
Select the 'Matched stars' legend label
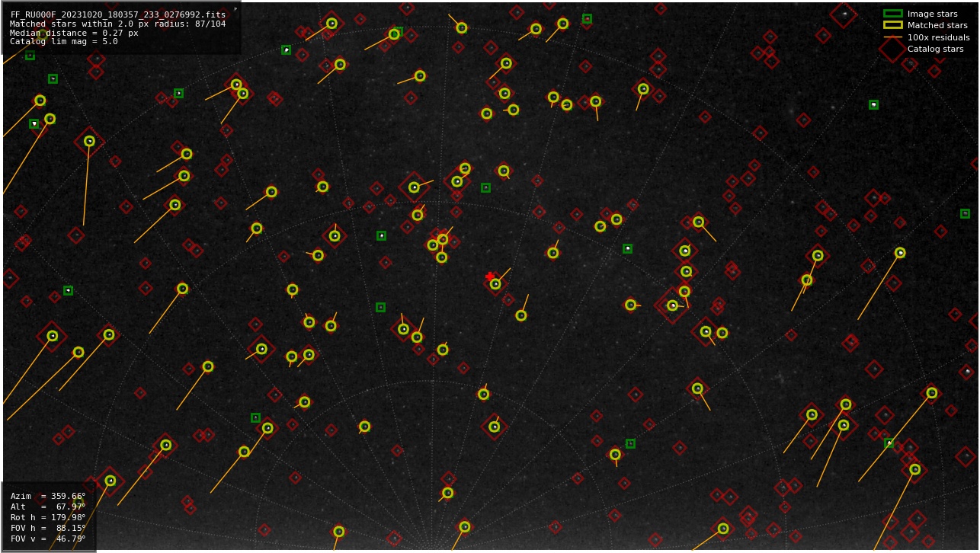(937, 25)
